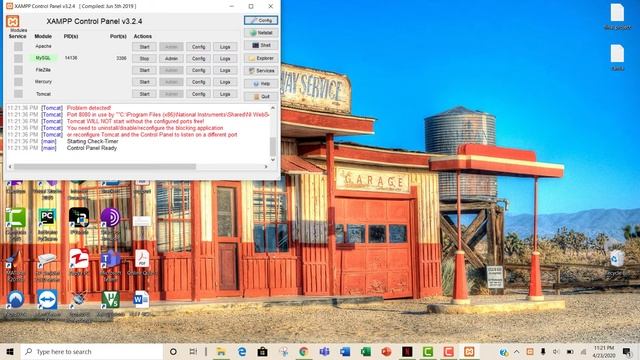Viewport: 640px width, 360px height.
Task: Open Mercury Logs
Action: pos(225,82)
